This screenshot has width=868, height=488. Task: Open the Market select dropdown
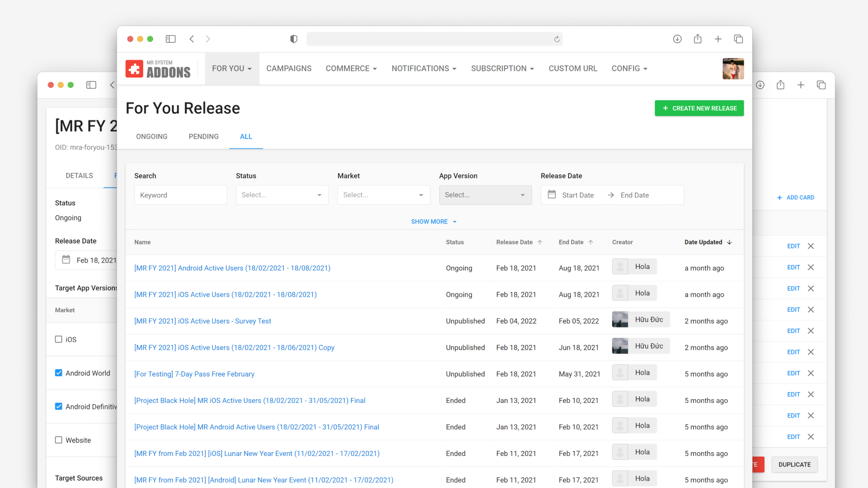pyautogui.click(x=384, y=195)
